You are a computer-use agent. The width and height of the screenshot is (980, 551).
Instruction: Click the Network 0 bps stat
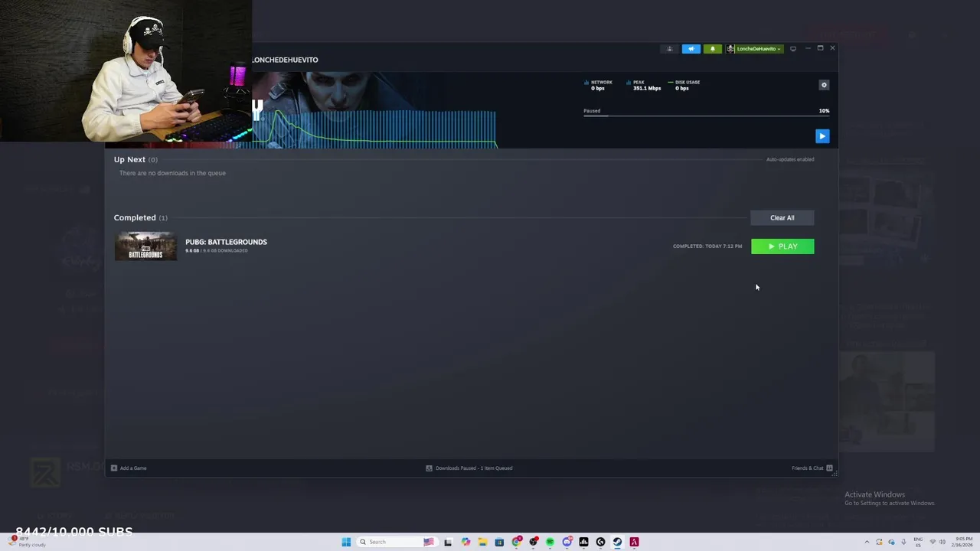pyautogui.click(x=599, y=85)
